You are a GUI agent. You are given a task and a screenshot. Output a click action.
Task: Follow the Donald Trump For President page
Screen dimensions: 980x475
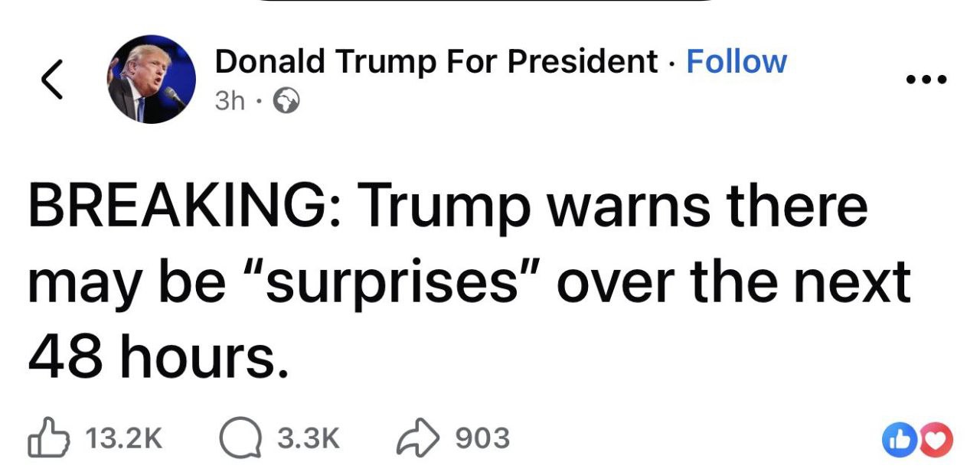(x=736, y=61)
